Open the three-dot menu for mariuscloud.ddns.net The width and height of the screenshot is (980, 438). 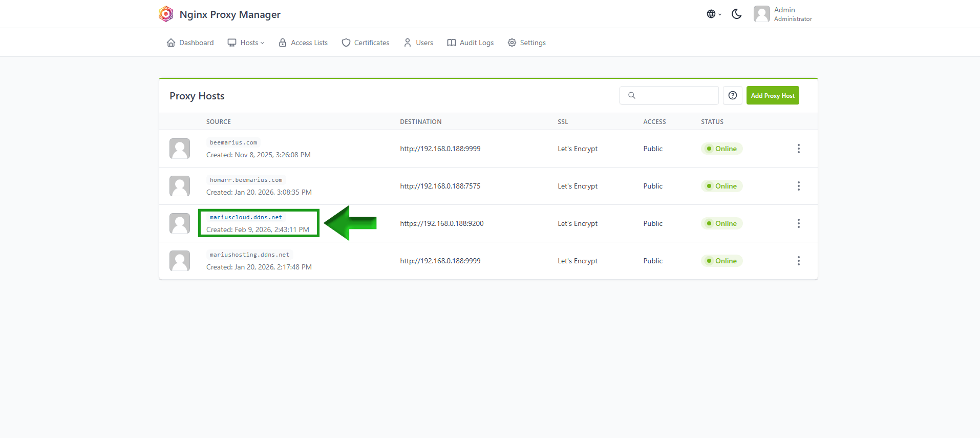(798, 223)
